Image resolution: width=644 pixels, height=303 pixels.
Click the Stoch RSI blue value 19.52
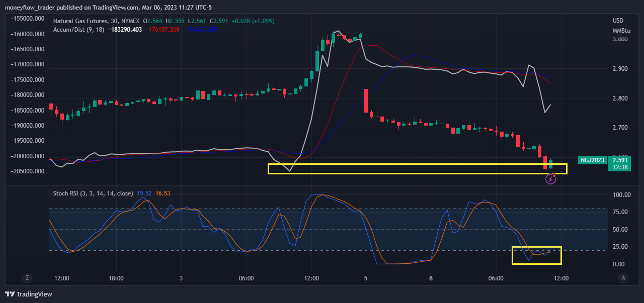pyautogui.click(x=144, y=193)
